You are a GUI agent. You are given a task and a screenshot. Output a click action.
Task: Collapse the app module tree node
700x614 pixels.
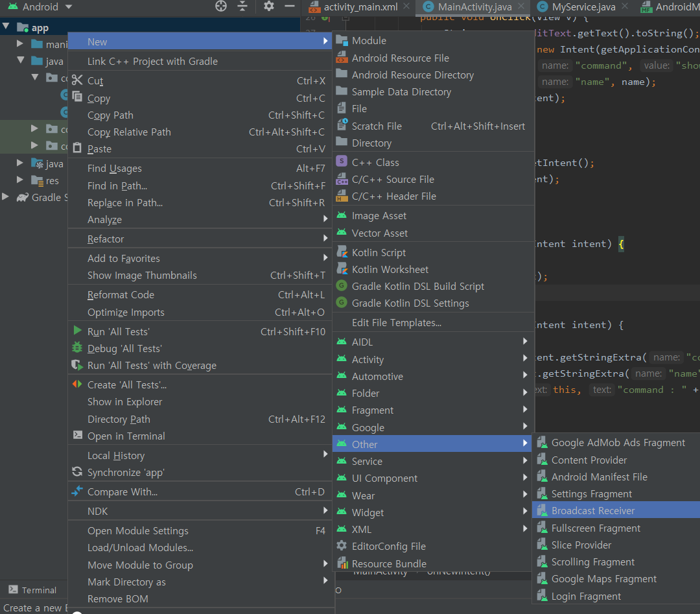(x=6, y=27)
